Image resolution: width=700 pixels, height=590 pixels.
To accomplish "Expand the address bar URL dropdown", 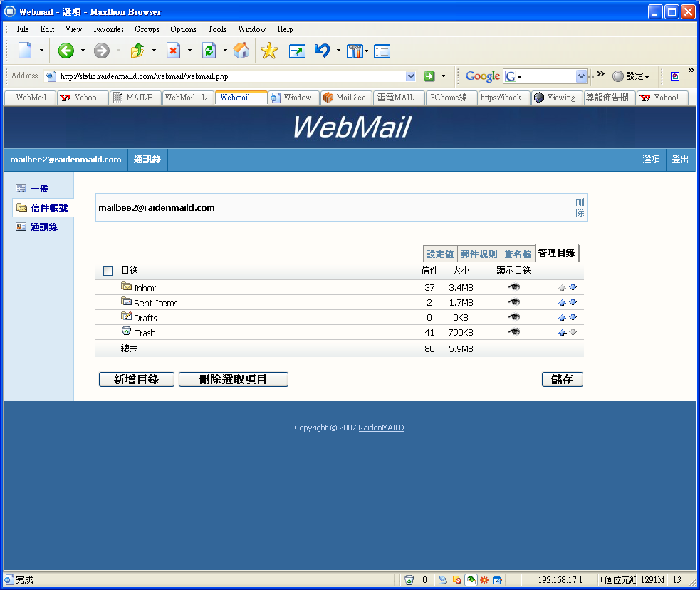I will click(x=410, y=76).
